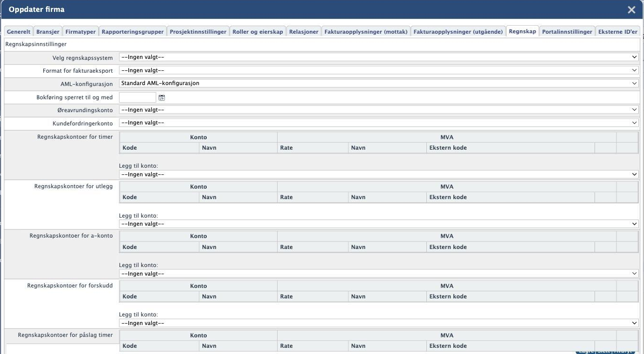The width and height of the screenshot is (644, 354).
Task: Click the Regnskapskontoer for forskudd label
Action: tap(70, 286)
